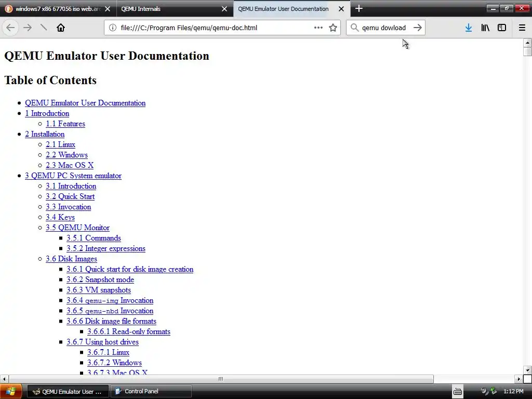This screenshot has width=532, height=399.
Task: Open 3.5 QEMU Monitor link
Action: tap(78, 228)
